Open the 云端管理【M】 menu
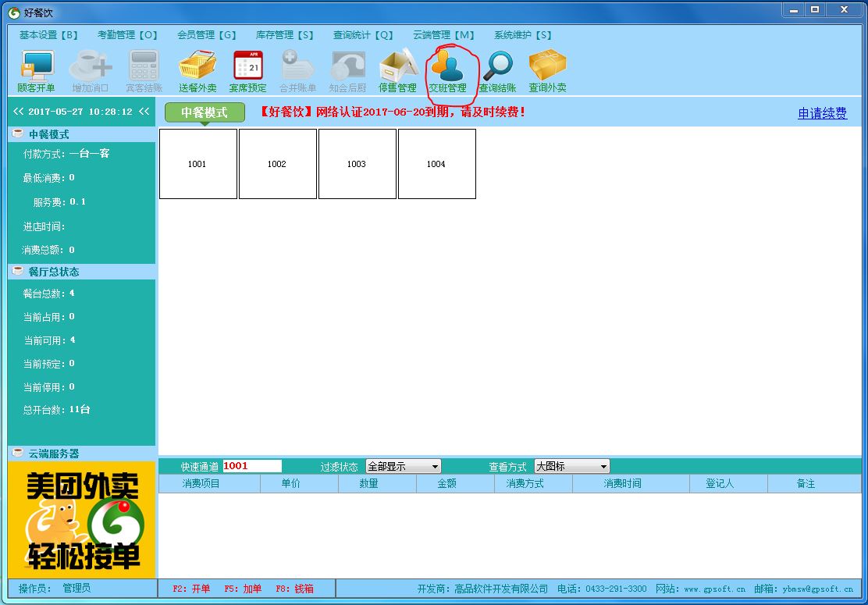The height and width of the screenshot is (605, 868). point(444,35)
